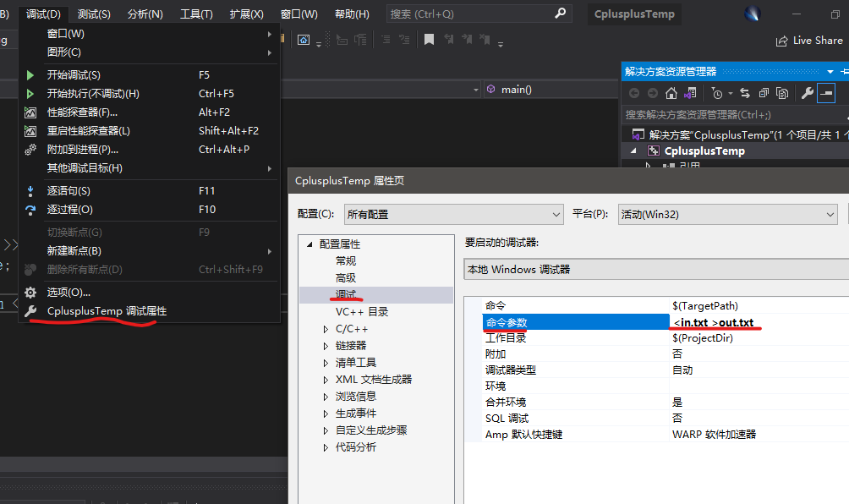Click sync with active document icon

point(745,93)
